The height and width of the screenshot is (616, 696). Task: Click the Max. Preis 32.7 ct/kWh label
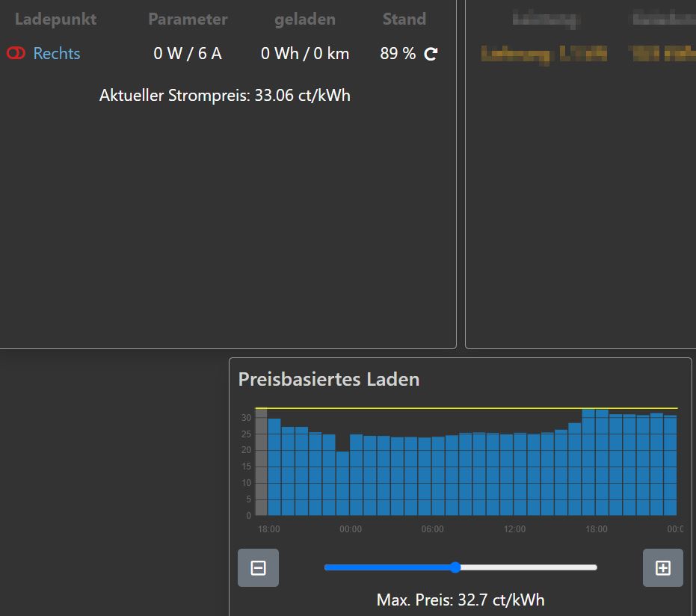pyautogui.click(x=460, y=600)
